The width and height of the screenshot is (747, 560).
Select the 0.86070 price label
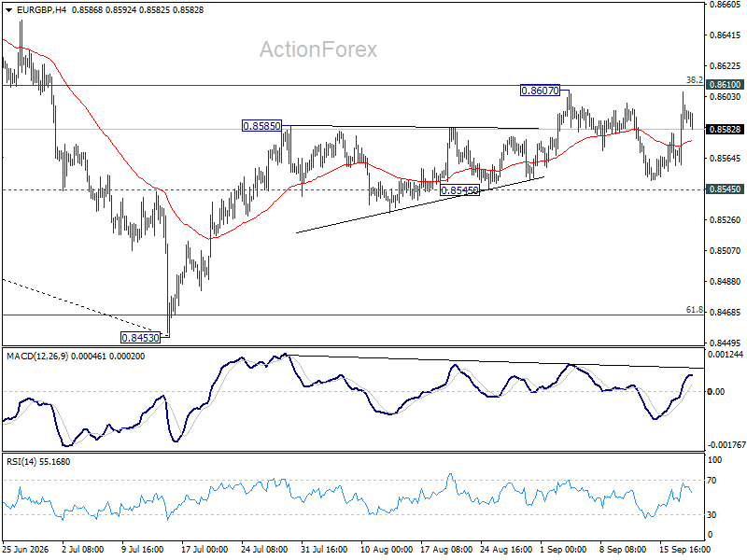click(541, 91)
